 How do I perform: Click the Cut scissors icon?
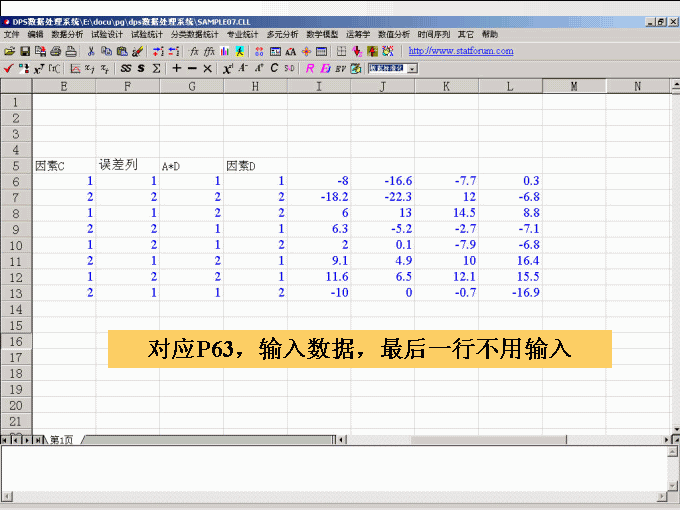coord(92,51)
